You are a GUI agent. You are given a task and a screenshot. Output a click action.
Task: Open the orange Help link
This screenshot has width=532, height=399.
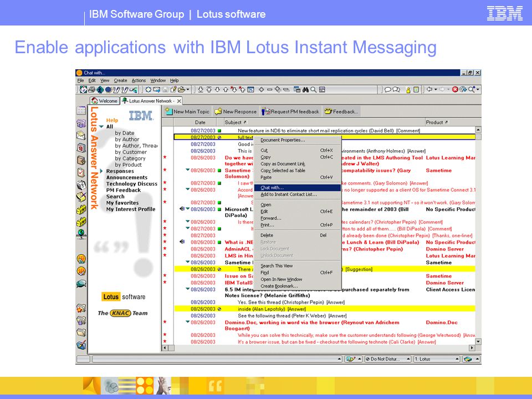pos(112,120)
